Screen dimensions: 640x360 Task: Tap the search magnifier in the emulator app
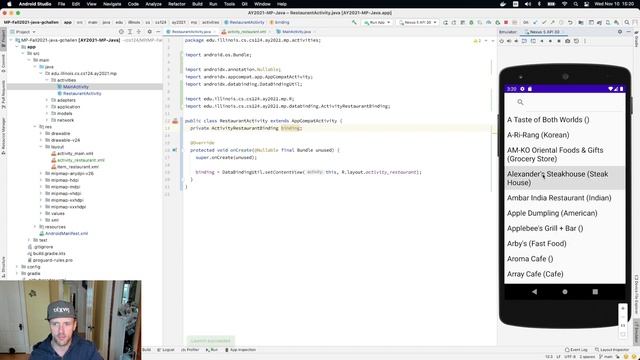[520, 102]
